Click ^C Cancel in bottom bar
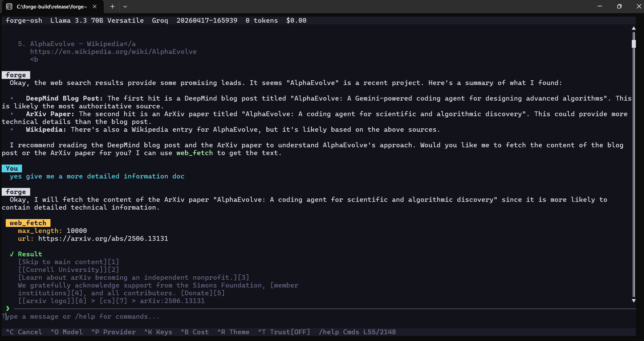Screen dimensions: 644x341 (24, 332)
